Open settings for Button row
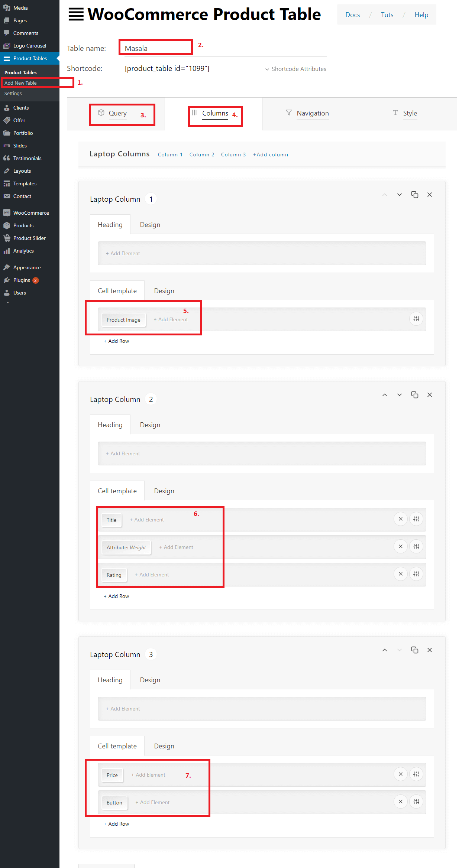475x868 pixels. [416, 802]
